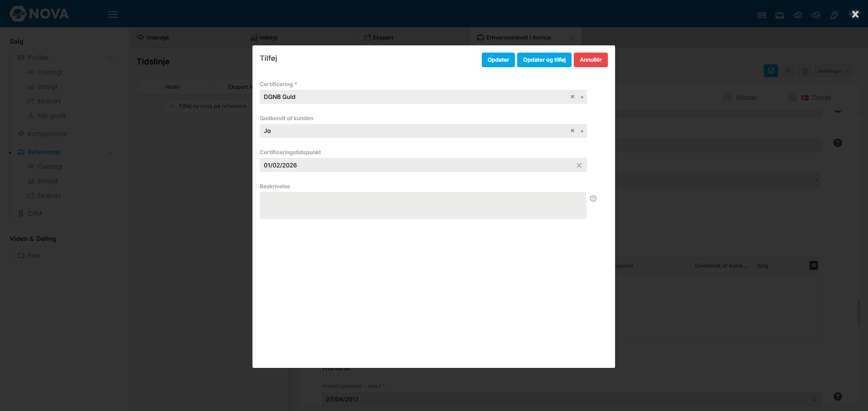Image resolution: width=868 pixels, height=411 pixels.
Task: Click the cloud upload icon
Action: (816, 15)
